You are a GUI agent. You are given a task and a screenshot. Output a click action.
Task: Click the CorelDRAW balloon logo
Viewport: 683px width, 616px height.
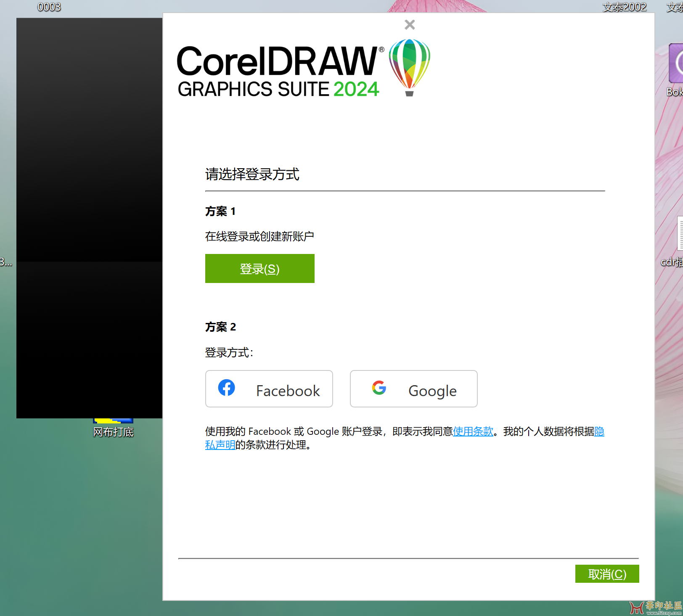click(409, 67)
